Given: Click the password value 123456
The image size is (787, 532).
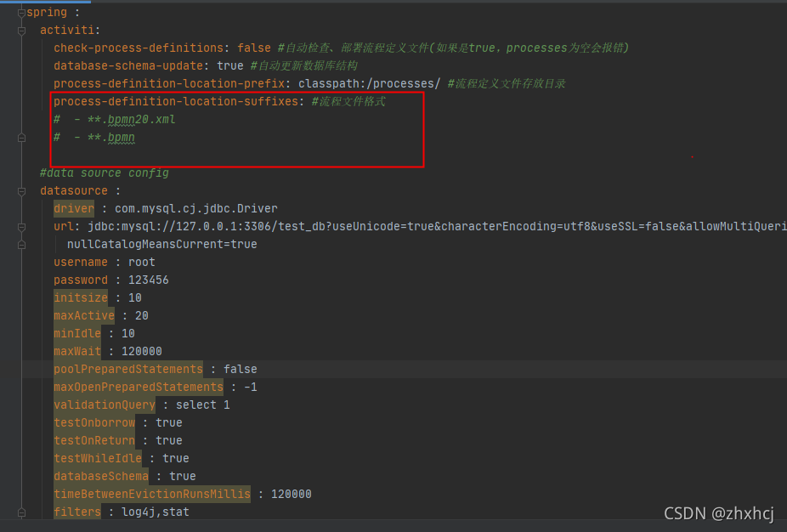Looking at the screenshot, I should (149, 280).
